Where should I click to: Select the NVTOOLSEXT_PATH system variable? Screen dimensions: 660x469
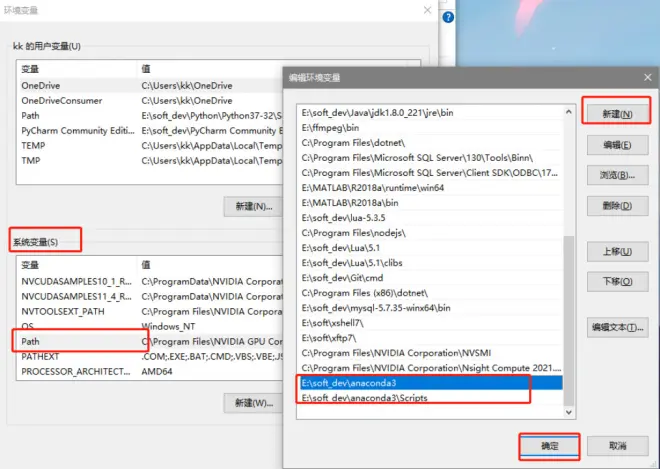pos(151,312)
